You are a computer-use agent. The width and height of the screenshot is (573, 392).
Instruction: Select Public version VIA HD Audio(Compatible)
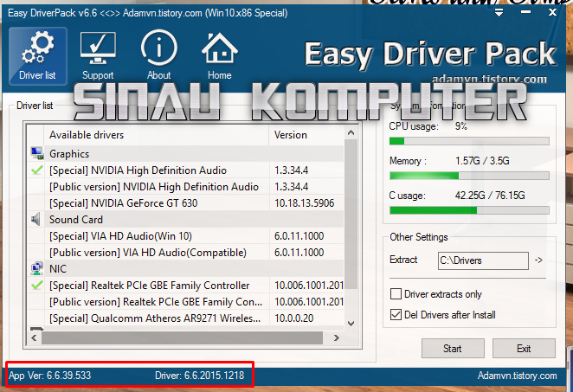tap(185, 253)
